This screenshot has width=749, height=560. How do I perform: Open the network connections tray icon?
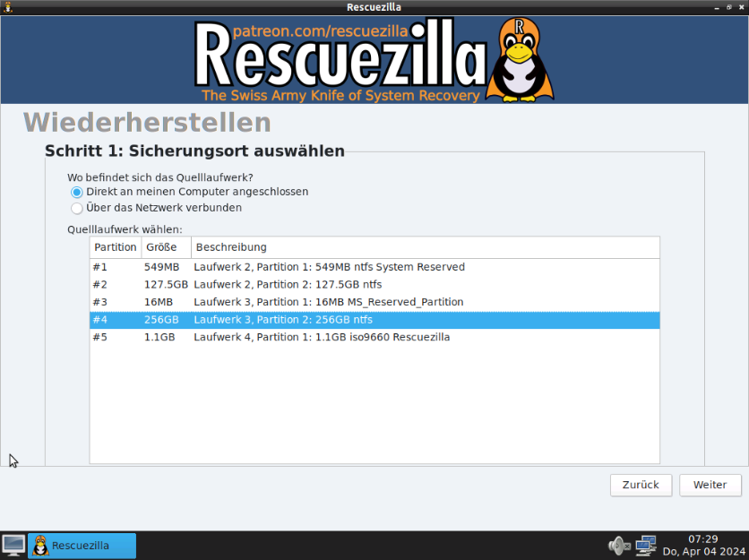pyautogui.click(x=645, y=545)
